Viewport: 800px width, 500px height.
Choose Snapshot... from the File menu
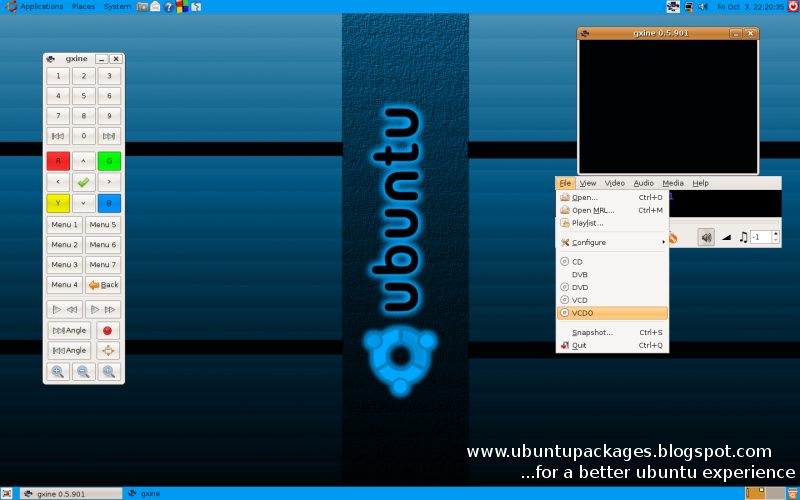coord(612,333)
